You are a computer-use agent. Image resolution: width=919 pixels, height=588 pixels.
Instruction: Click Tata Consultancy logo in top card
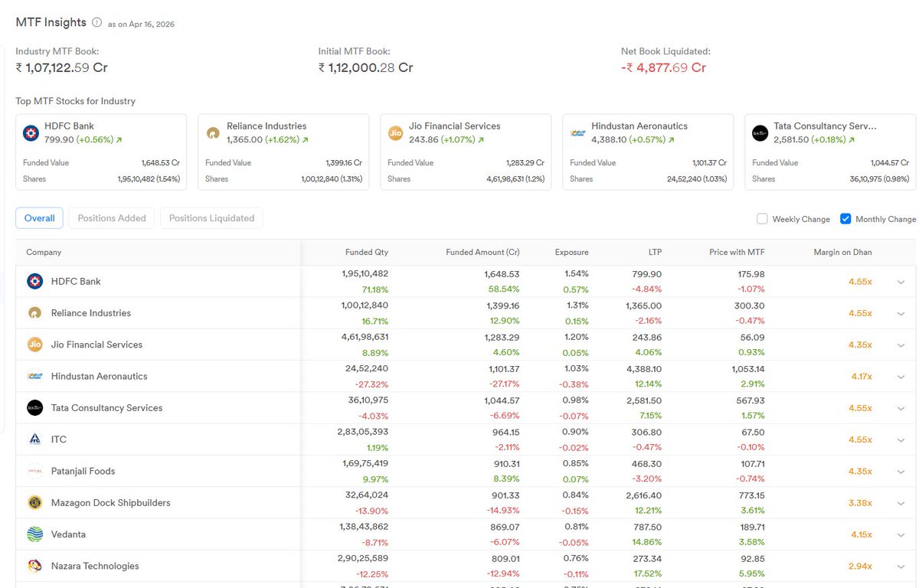[760, 133]
